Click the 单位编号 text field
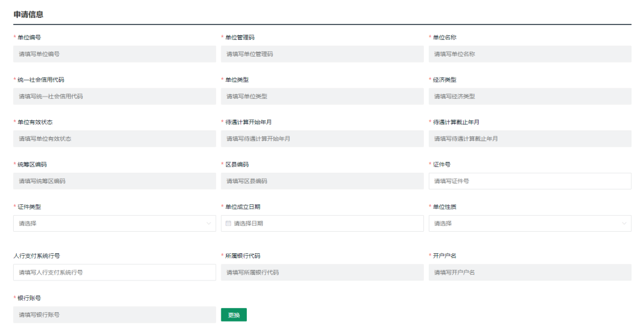The width and height of the screenshot is (644, 333). pyautogui.click(x=114, y=54)
